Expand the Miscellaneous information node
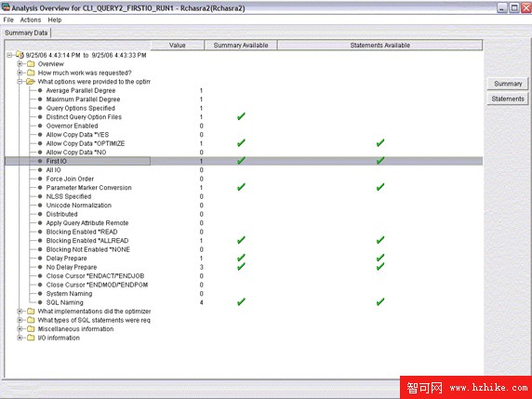The width and height of the screenshot is (532, 399). pyautogui.click(x=20, y=328)
